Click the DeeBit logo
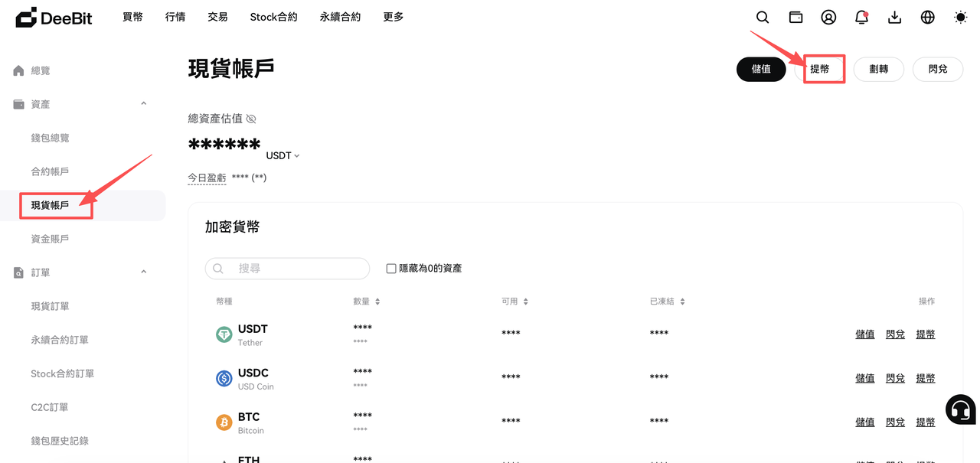 click(x=54, y=17)
